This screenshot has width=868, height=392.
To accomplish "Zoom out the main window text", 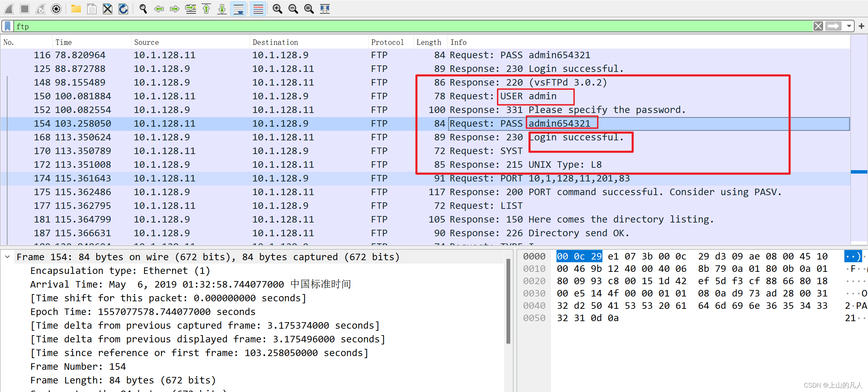I will pyautogui.click(x=293, y=9).
